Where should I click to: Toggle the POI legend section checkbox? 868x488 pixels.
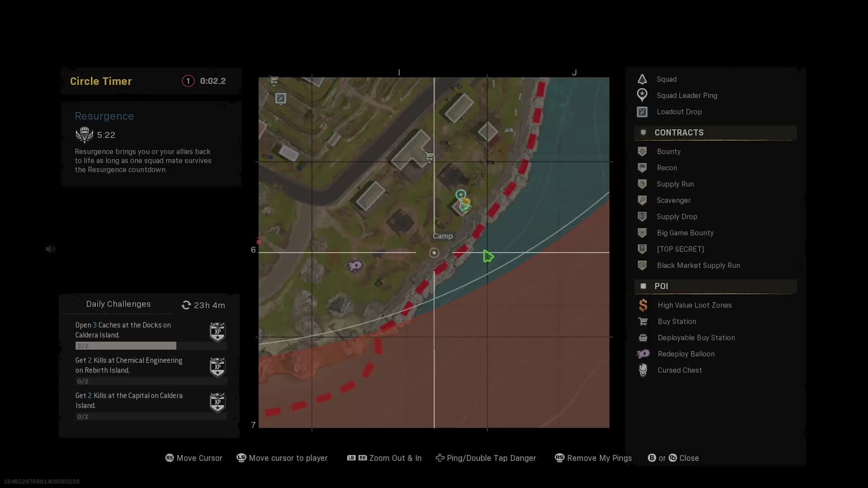tap(643, 286)
